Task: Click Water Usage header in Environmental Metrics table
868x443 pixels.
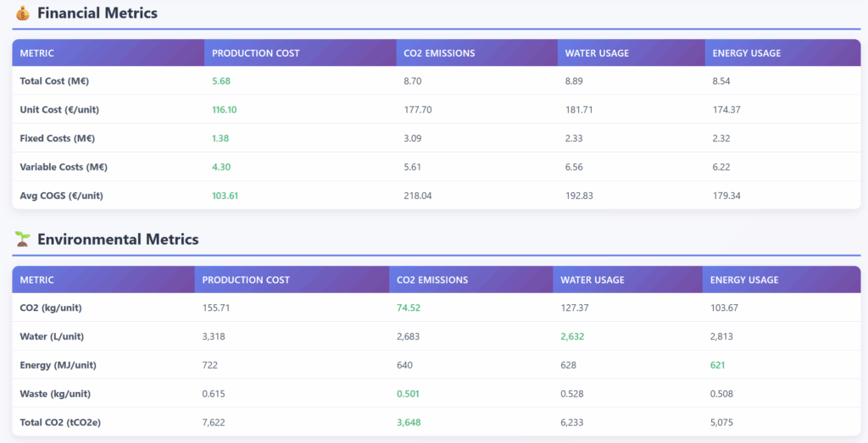Action: click(592, 280)
